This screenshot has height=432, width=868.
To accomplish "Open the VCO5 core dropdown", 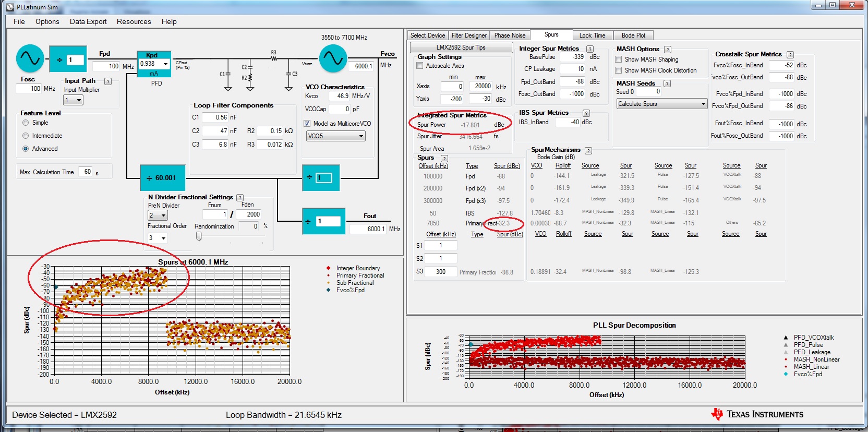I will [335, 136].
